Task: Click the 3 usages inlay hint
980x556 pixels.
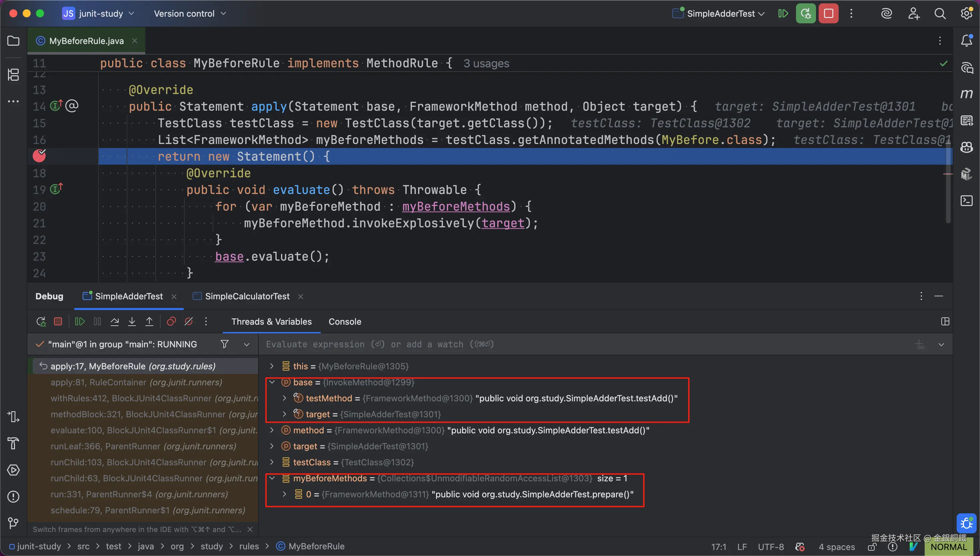Action: pyautogui.click(x=486, y=63)
